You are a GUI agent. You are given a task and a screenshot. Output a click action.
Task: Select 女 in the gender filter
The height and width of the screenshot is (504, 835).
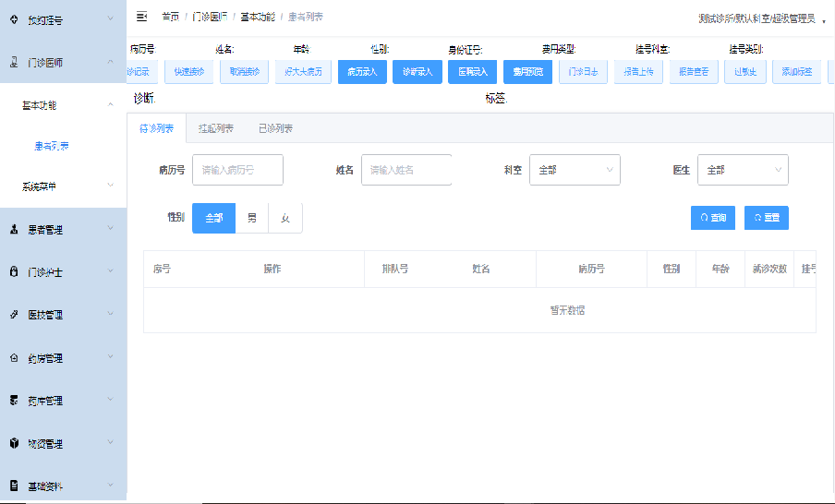coord(285,218)
